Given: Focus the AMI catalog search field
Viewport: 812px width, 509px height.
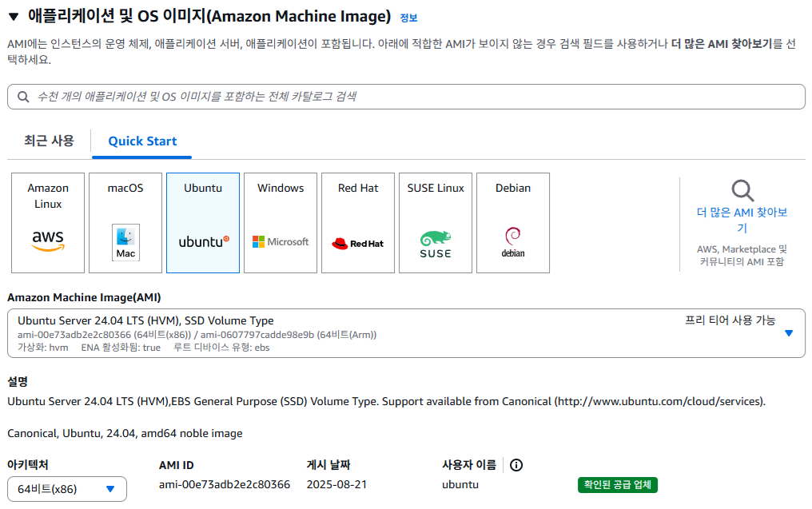Looking at the screenshot, I should coord(406,97).
